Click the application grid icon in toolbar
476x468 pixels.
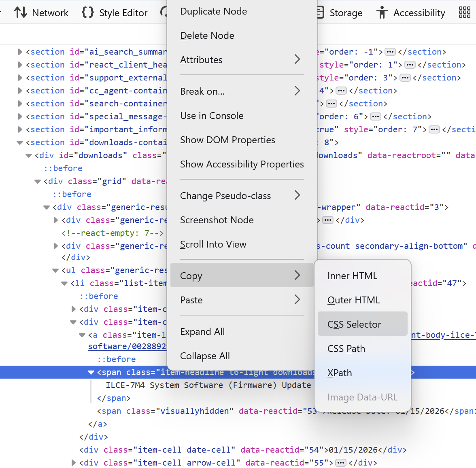(x=464, y=13)
